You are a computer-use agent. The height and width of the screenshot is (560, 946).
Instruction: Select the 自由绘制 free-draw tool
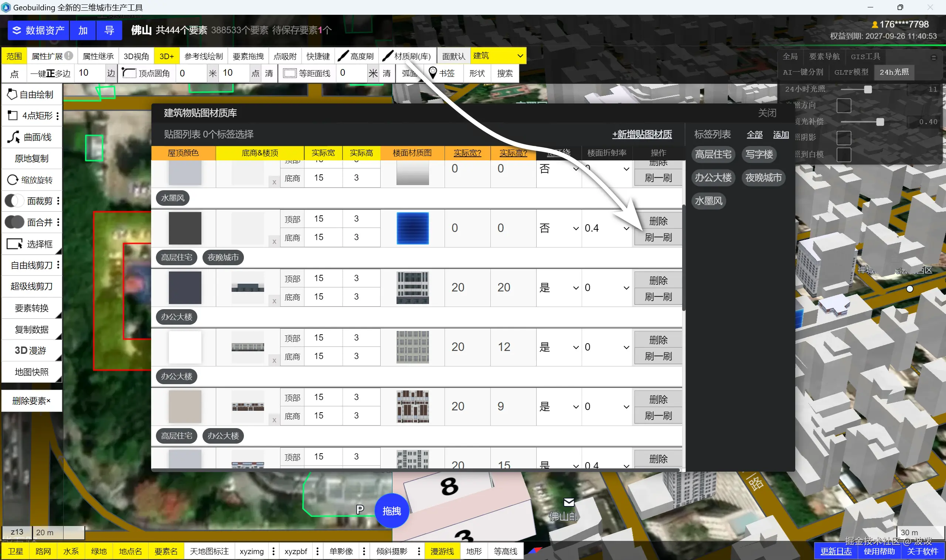(x=31, y=94)
